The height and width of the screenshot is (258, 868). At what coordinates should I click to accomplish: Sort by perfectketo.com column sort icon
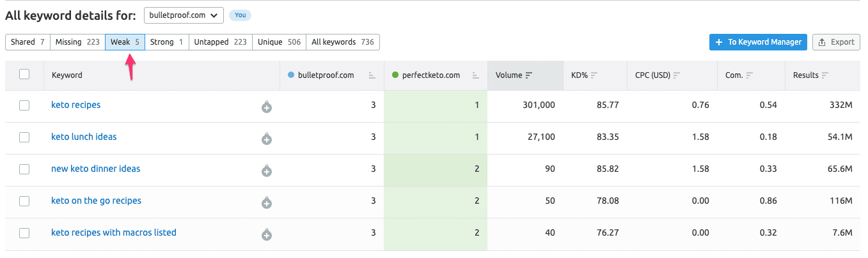coord(475,75)
